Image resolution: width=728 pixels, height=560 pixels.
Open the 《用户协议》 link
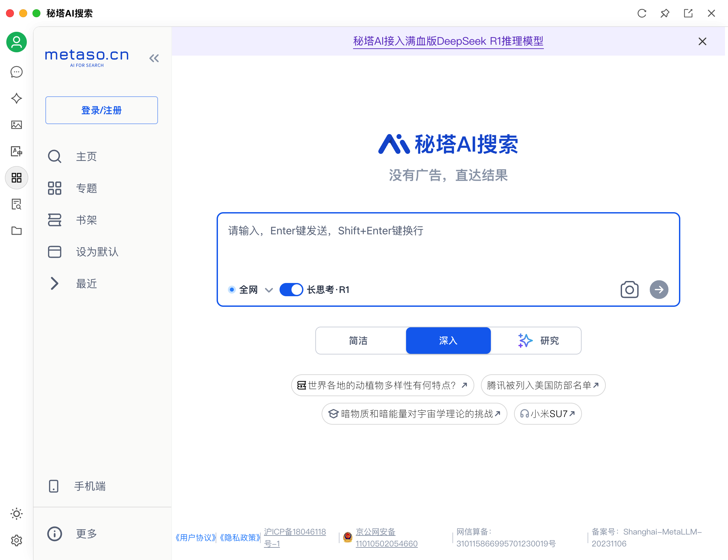196,537
